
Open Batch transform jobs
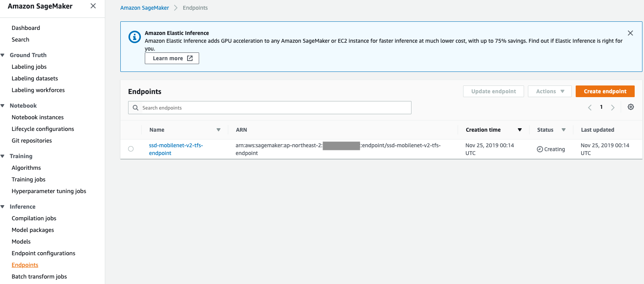click(x=39, y=277)
